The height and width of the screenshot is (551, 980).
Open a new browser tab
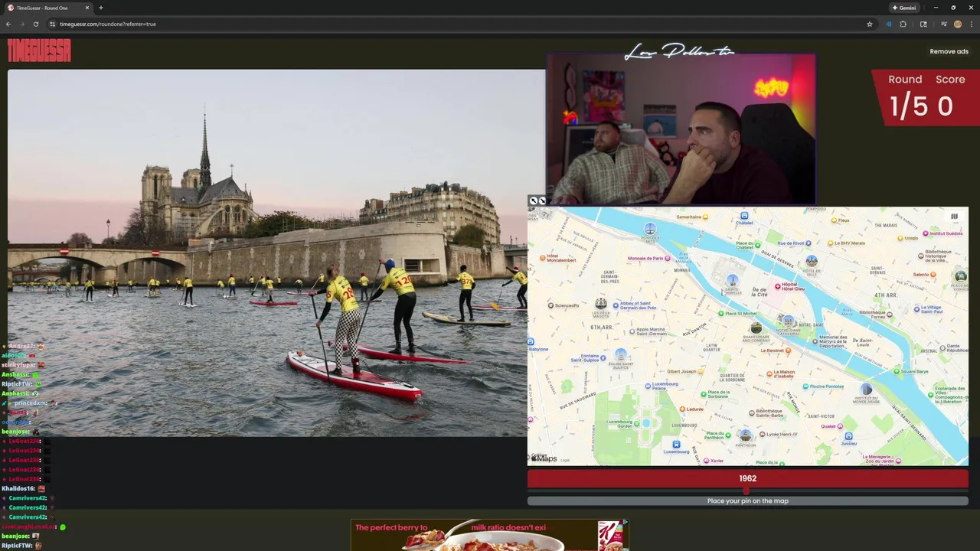click(100, 8)
